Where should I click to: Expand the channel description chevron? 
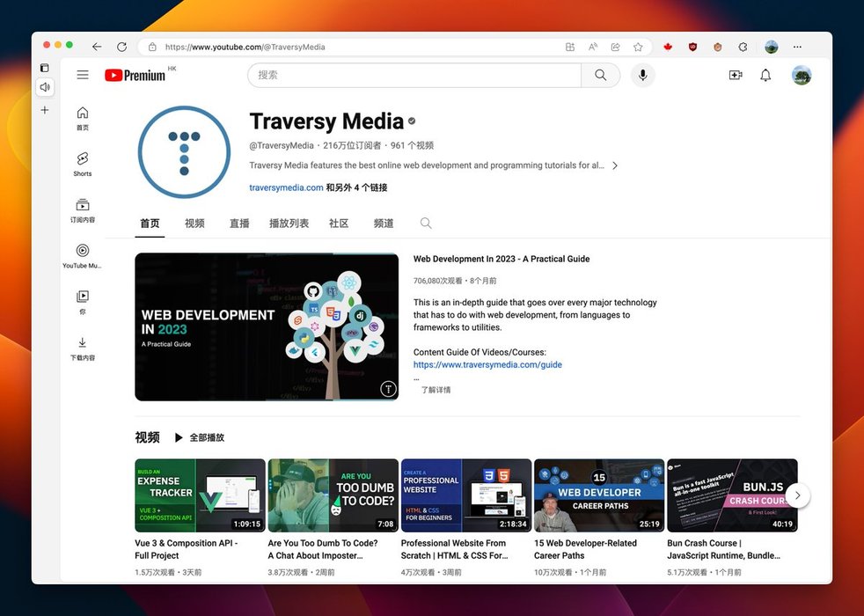[x=615, y=165]
